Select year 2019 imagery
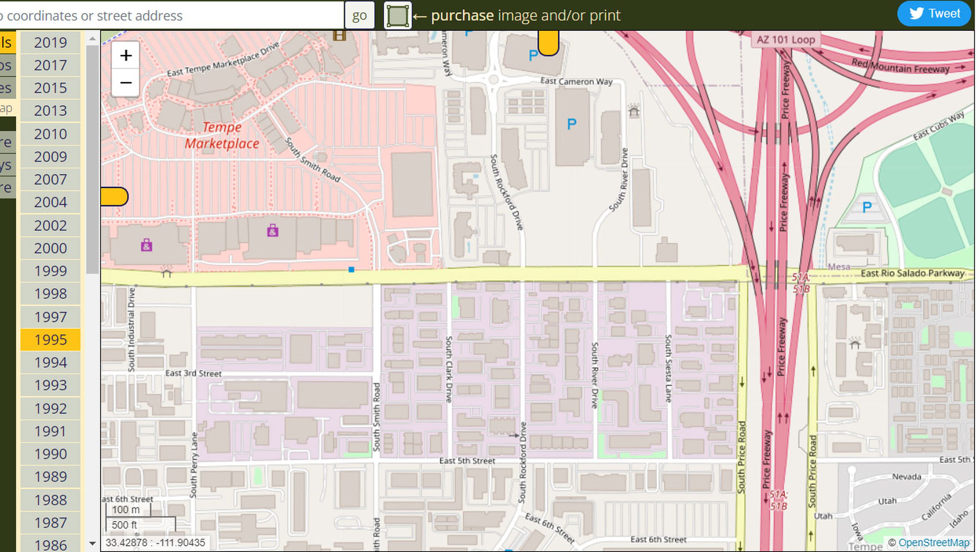 (x=50, y=42)
